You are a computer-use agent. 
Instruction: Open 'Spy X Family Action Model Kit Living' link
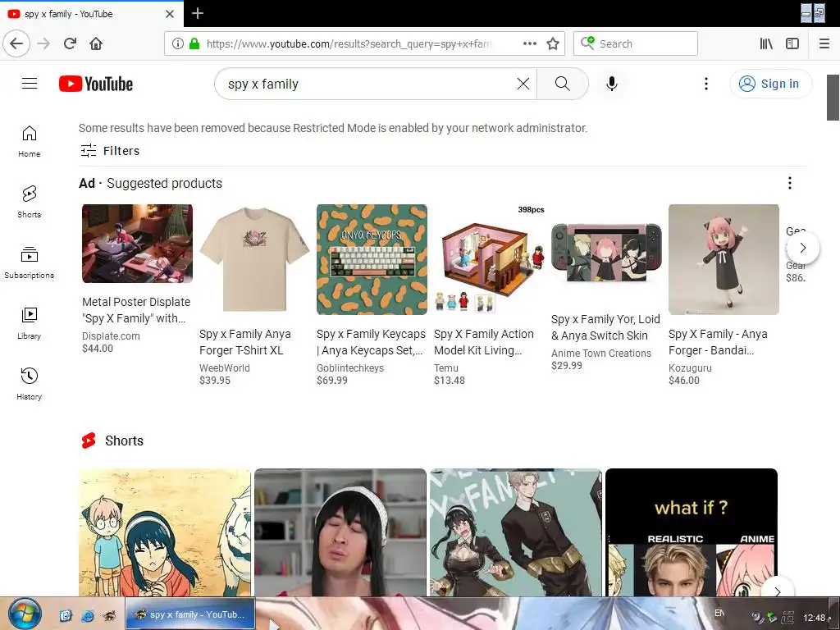484,342
